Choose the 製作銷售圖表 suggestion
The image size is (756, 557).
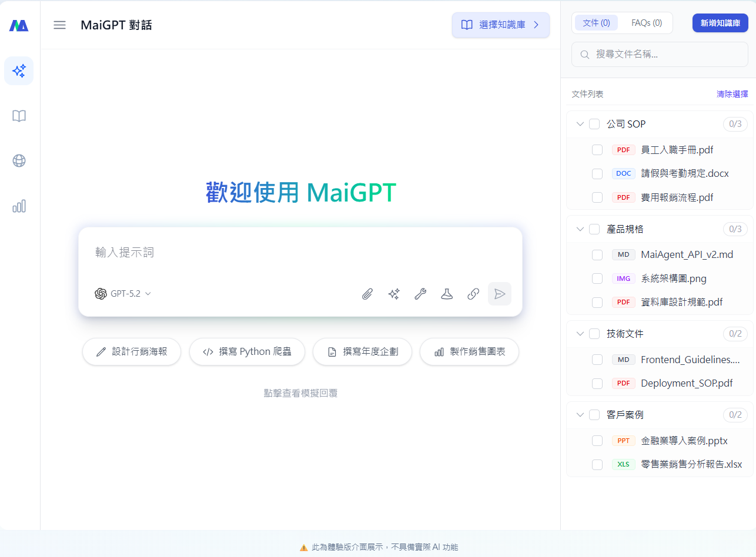[469, 351]
